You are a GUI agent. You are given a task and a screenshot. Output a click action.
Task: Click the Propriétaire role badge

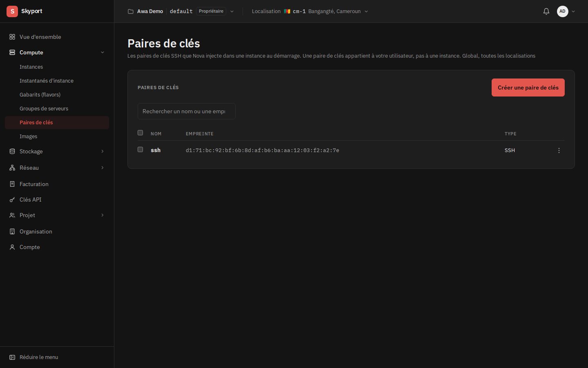(x=211, y=11)
